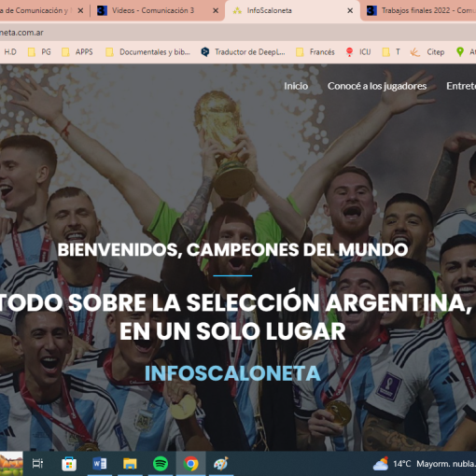Close the InfoScaloneta tab
This screenshot has height=476, width=476.
(350, 10)
